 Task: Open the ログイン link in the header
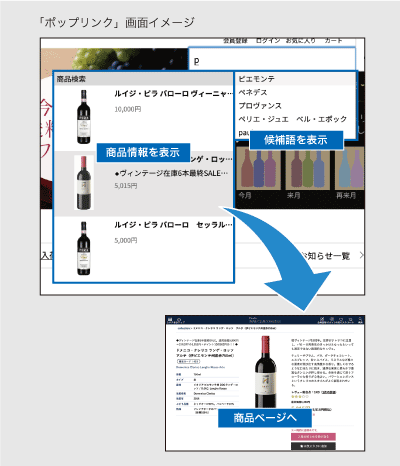[268, 41]
